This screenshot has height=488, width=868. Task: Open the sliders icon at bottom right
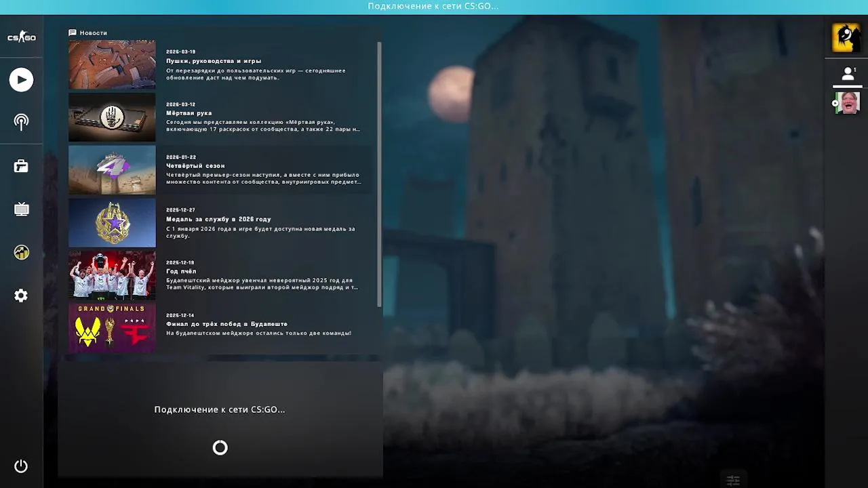pos(733,481)
